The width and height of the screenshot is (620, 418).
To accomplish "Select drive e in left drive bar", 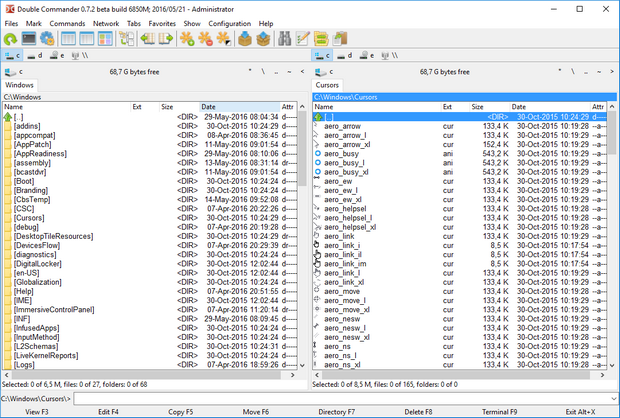I will coord(57,56).
